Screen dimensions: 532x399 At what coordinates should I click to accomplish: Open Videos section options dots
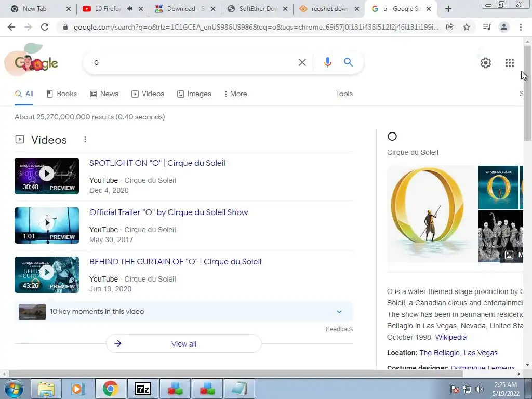85,139
